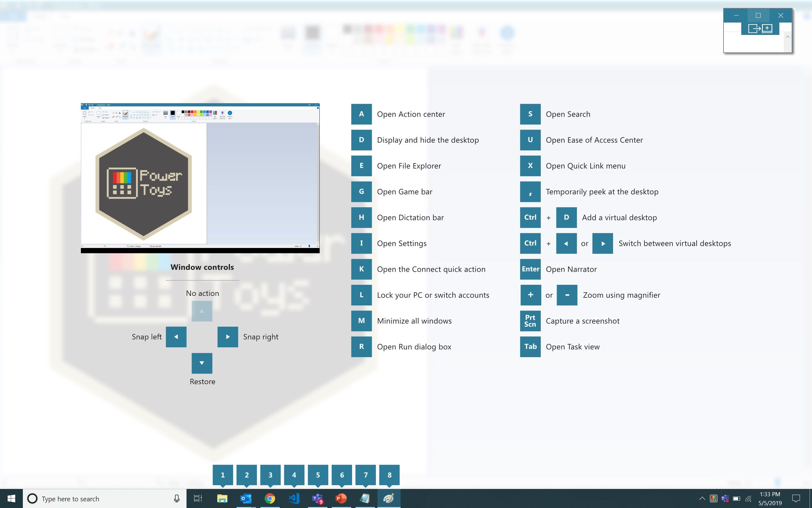Click the minus key tile for magnifier zoom
812x508 pixels.
(x=567, y=295)
